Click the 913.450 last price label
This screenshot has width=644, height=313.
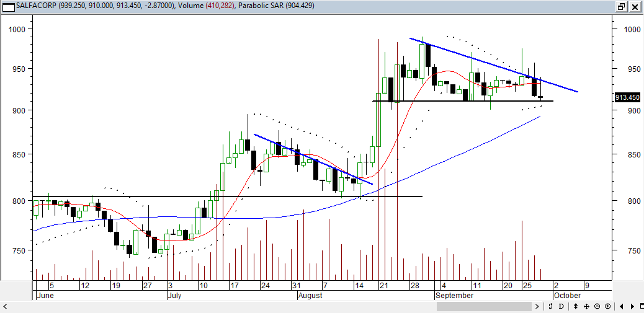coord(627,97)
